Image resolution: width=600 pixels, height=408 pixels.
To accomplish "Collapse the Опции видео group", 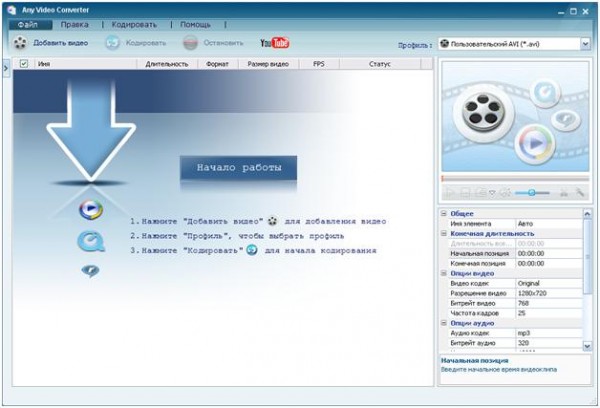I will click(443, 273).
